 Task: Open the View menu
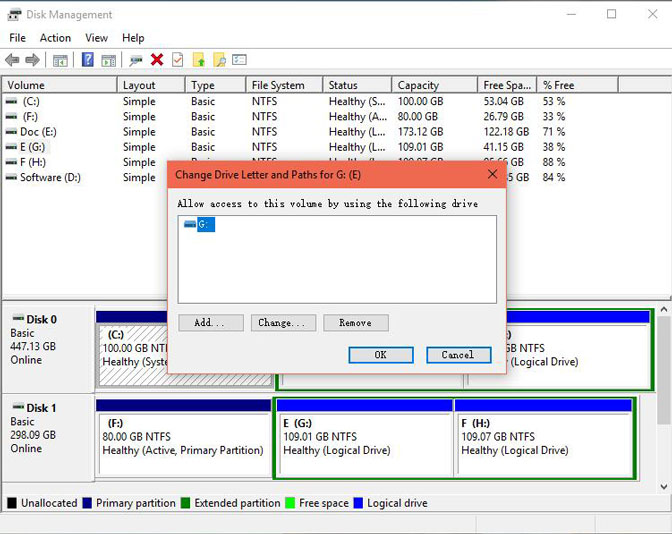pyautogui.click(x=96, y=38)
